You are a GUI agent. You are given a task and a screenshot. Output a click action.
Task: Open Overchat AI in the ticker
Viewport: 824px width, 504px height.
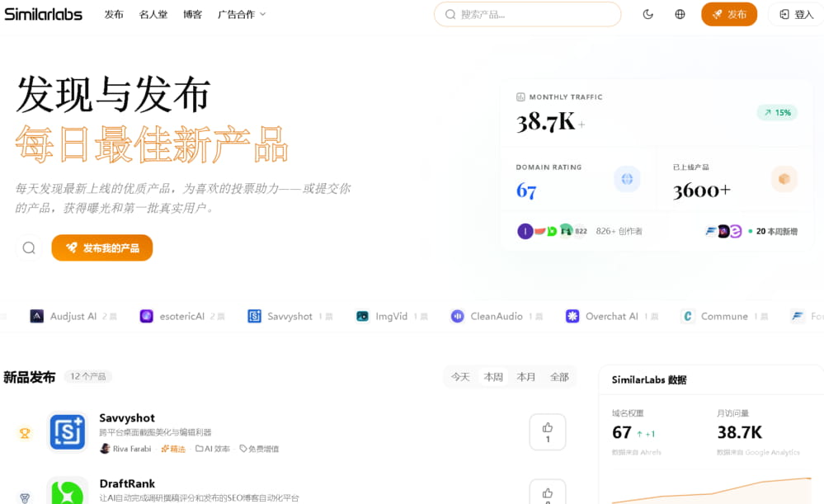coord(612,317)
